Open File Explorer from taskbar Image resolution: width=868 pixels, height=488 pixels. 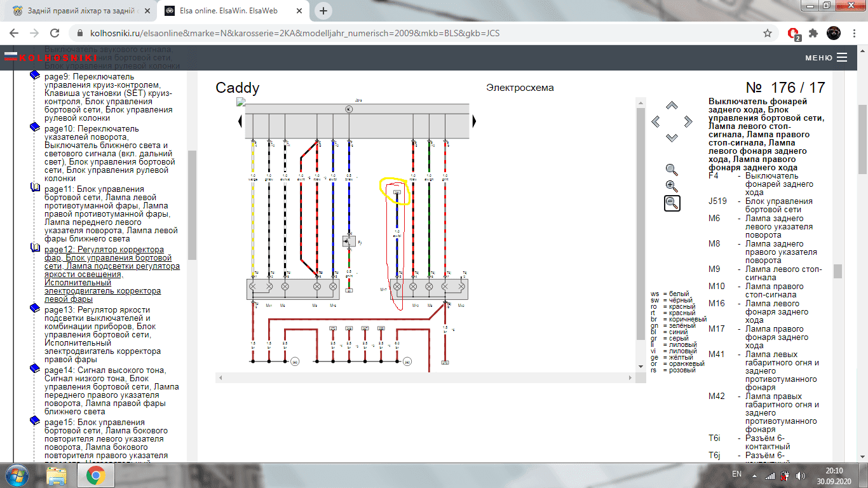57,475
